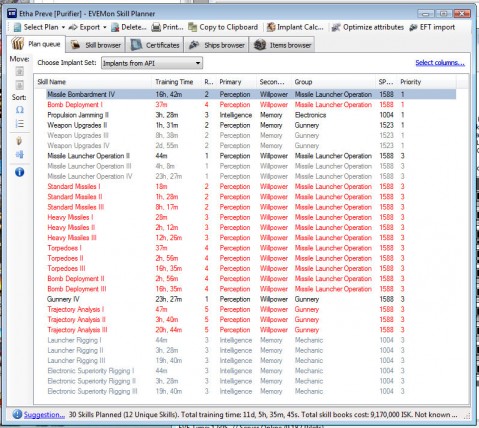
Task: Switch to the Ships browser tab
Action: pyautogui.click(x=217, y=45)
